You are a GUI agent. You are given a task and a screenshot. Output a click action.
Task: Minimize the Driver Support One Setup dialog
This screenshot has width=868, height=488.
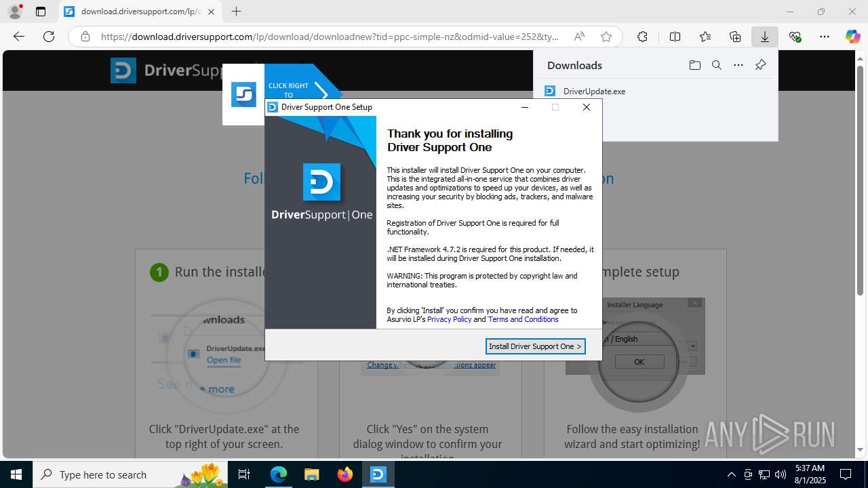click(525, 107)
